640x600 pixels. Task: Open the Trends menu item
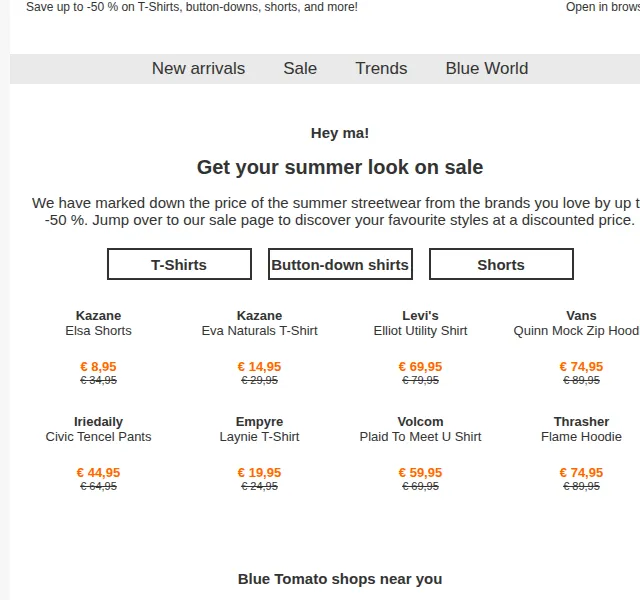[x=381, y=69]
